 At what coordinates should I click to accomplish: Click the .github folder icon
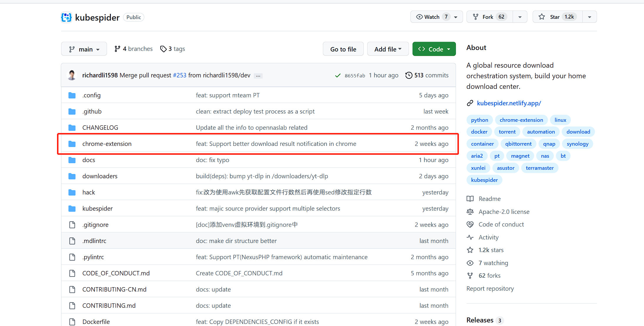(x=72, y=112)
